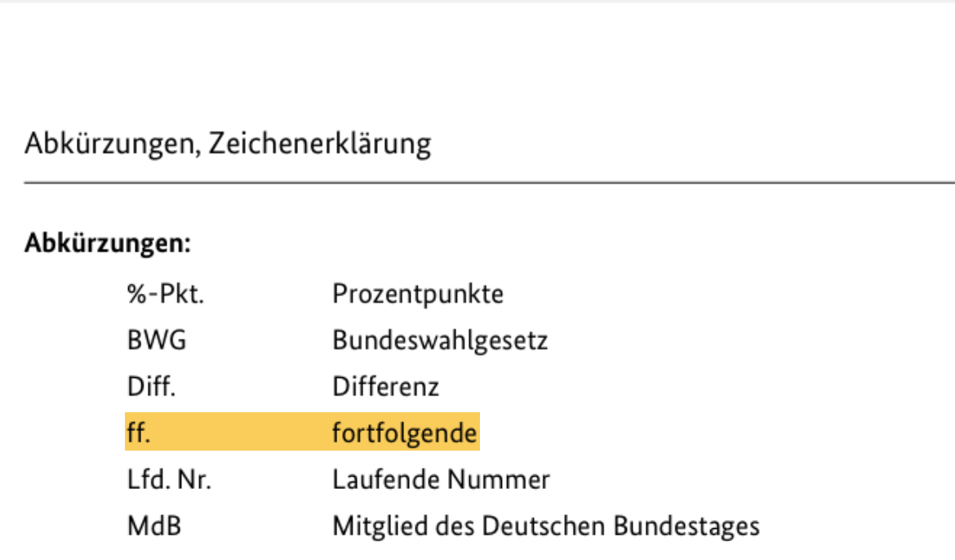Image resolution: width=955 pixels, height=560 pixels.
Task: Click the word 'Differenz'
Action: pos(385,385)
